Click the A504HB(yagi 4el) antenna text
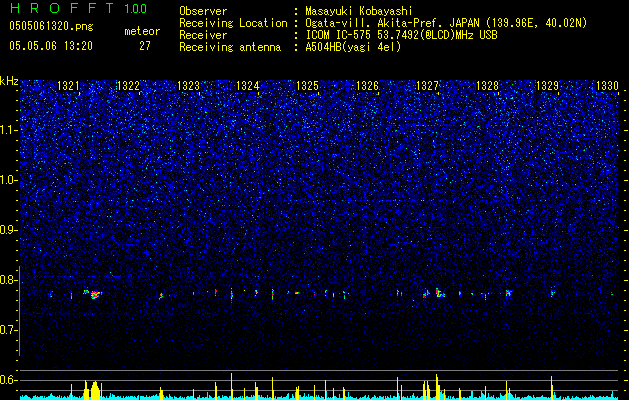629x400 pixels. (353, 47)
